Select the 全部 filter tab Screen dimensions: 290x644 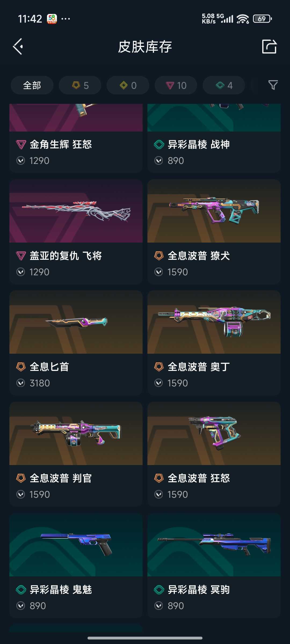click(32, 85)
